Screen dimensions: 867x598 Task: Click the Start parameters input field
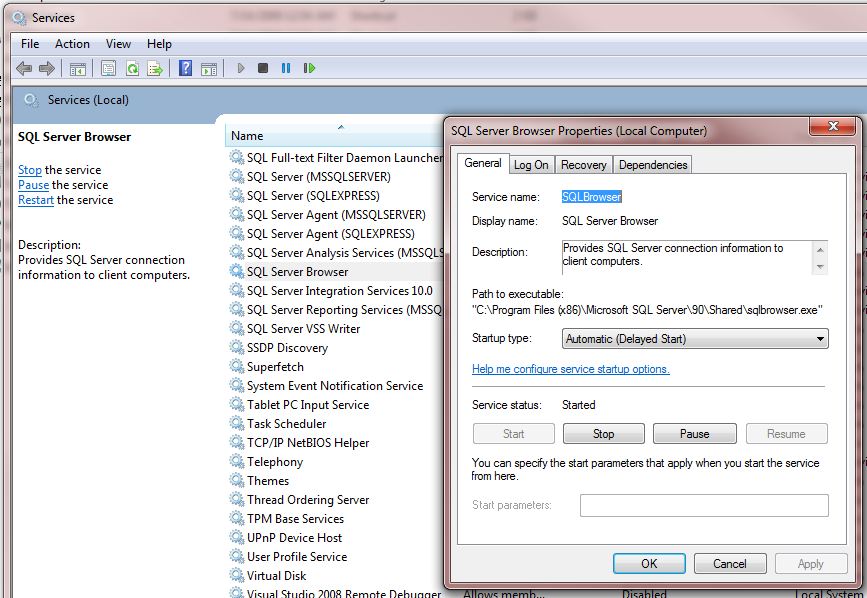point(704,505)
